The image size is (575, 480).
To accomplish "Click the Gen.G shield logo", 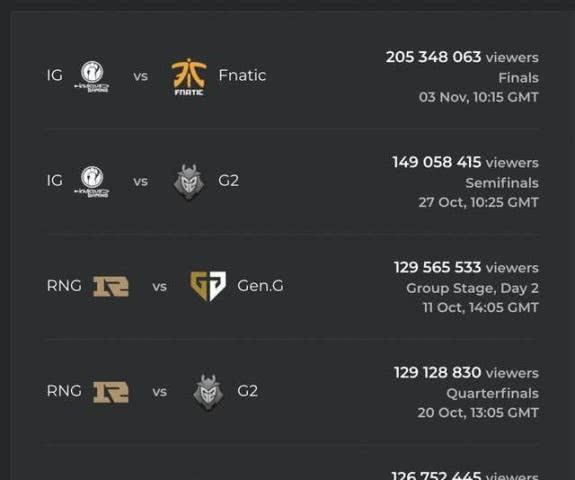I will tap(208, 286).
